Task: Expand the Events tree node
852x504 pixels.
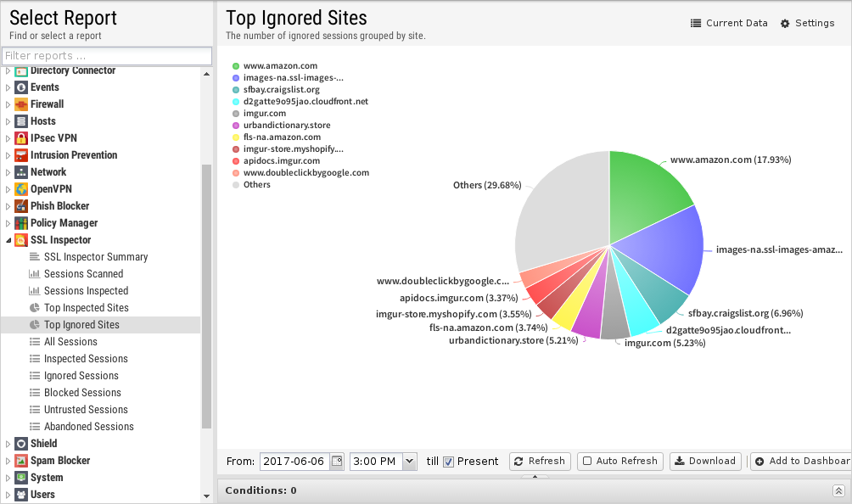Action: 8,87
